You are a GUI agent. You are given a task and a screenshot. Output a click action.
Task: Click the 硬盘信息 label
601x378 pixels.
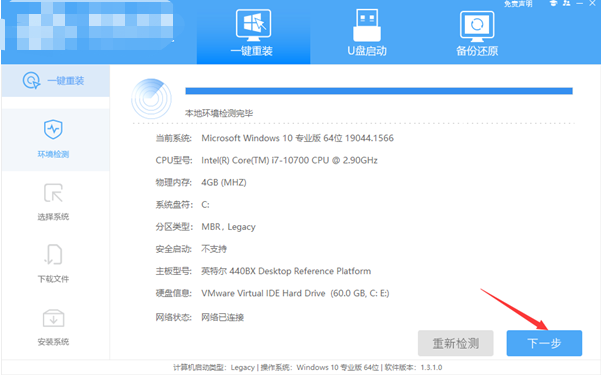[173, 294]
